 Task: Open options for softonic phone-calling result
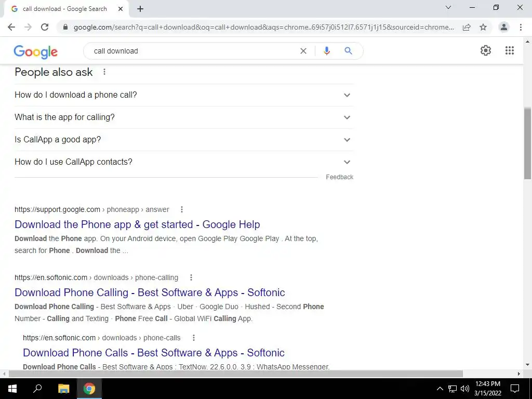coord(191,277)
